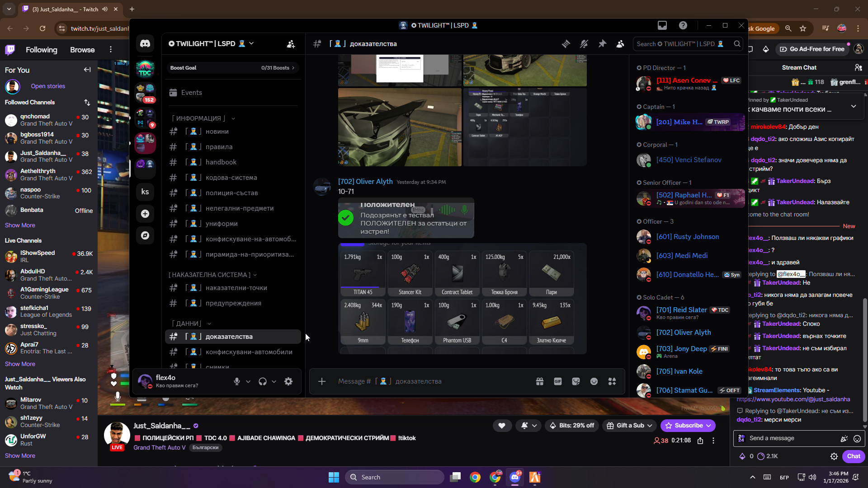The image size is (868, 488).
Task: Open Pinned Messages in channel header
Action: point(602,44)
